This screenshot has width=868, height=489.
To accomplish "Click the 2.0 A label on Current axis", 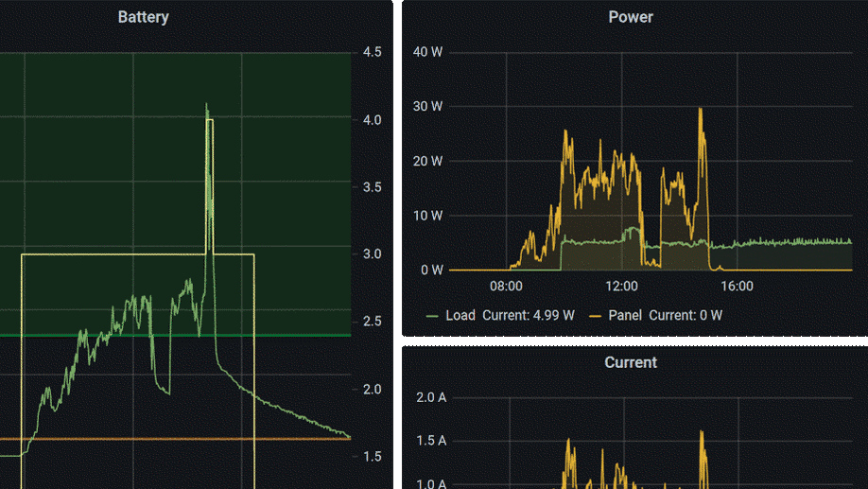I will (431, 397).
